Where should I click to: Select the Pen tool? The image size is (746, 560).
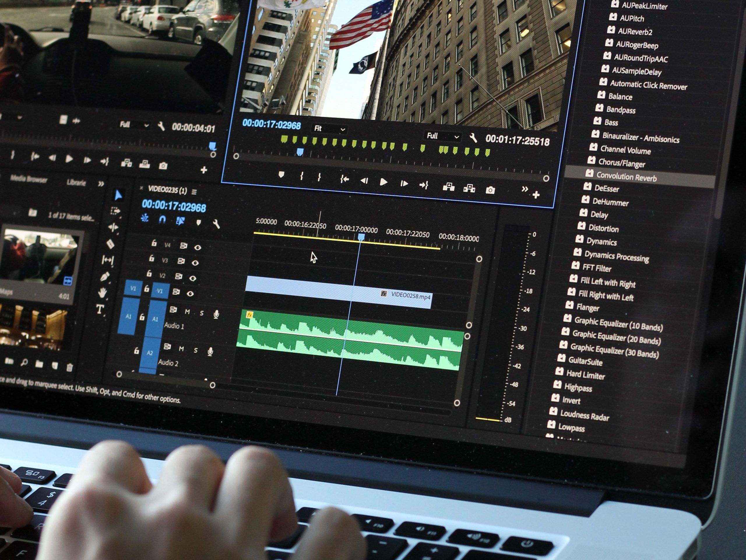[105, 277]
